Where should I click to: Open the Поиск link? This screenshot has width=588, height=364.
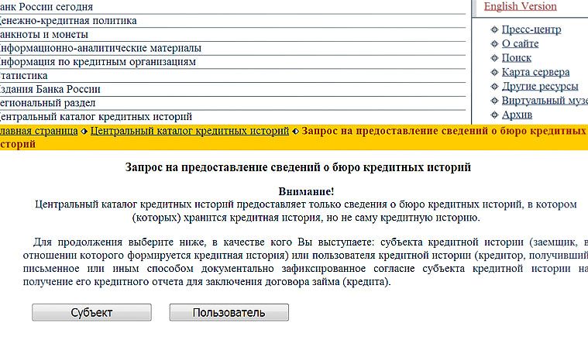517,58
